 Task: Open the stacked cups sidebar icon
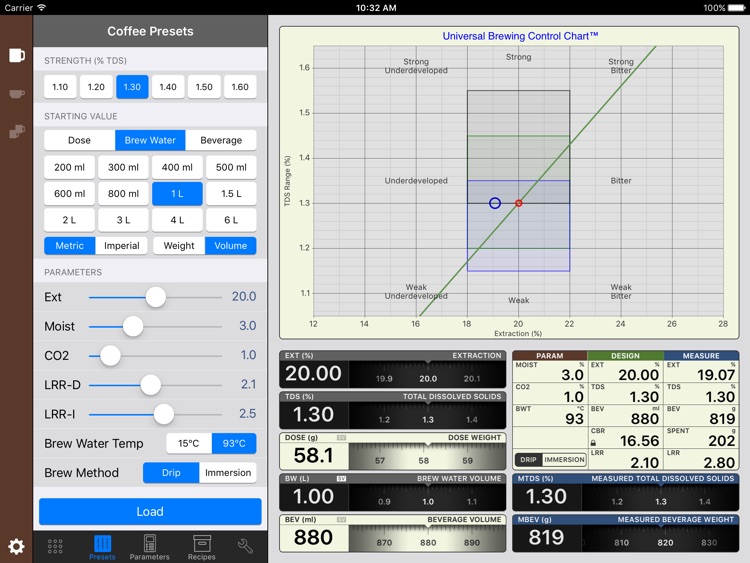tap(17, 131)
